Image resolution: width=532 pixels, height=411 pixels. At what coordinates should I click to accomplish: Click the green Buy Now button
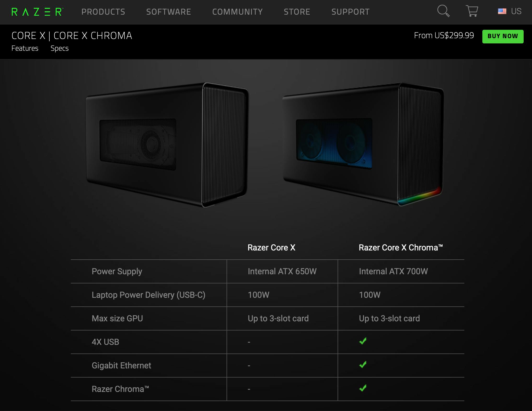tap(503, 36)
